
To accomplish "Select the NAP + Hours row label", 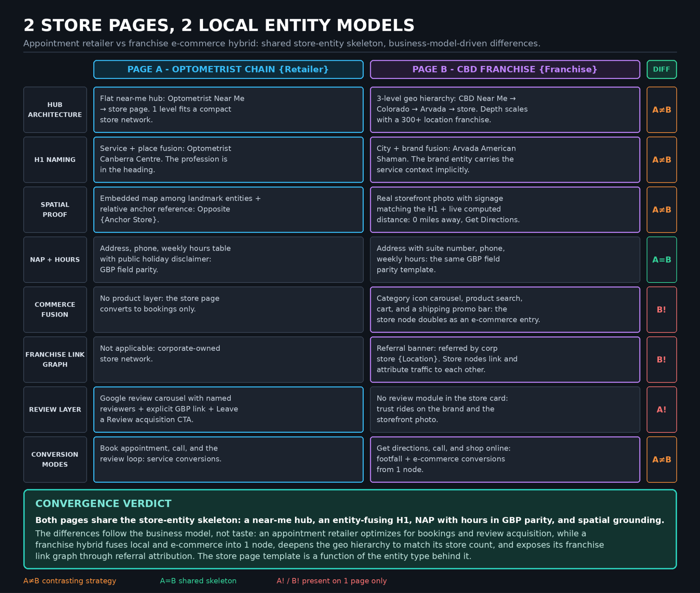I will (55, 260).
